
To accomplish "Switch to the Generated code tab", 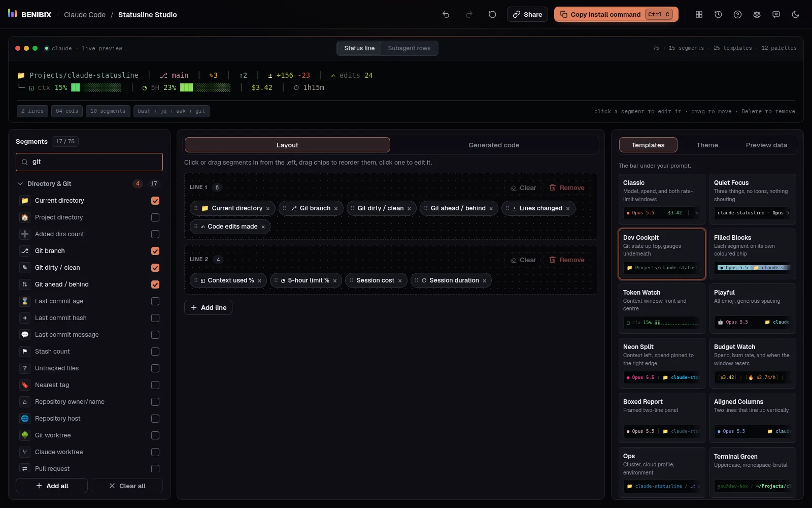I will (494, 145).
